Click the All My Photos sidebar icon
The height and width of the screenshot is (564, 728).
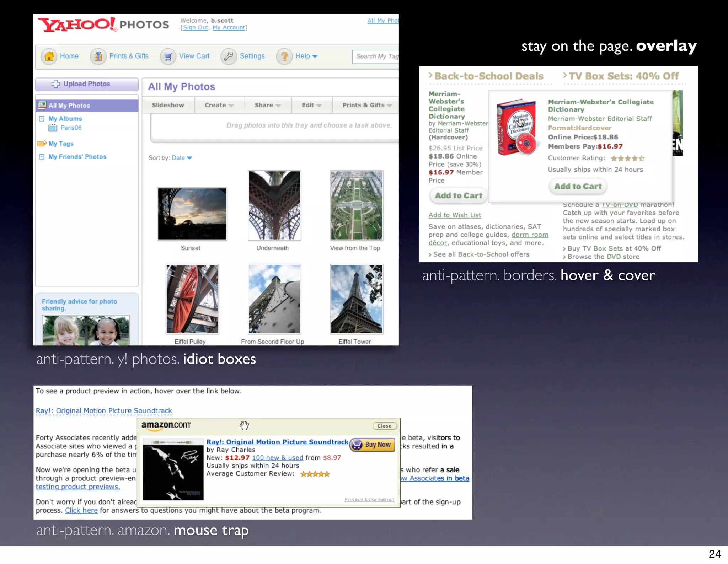pyautogui.click(x=42, y=105)
